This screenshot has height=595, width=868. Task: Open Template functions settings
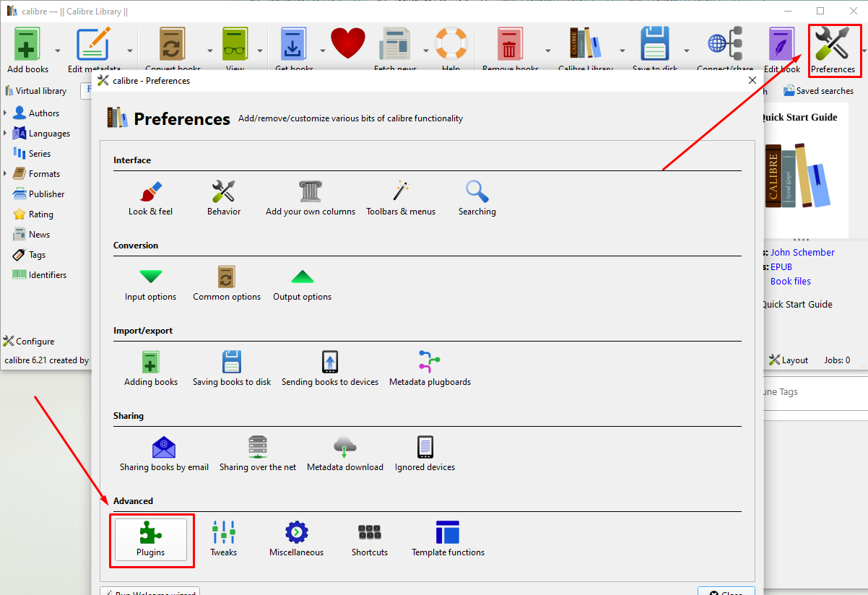448,539
